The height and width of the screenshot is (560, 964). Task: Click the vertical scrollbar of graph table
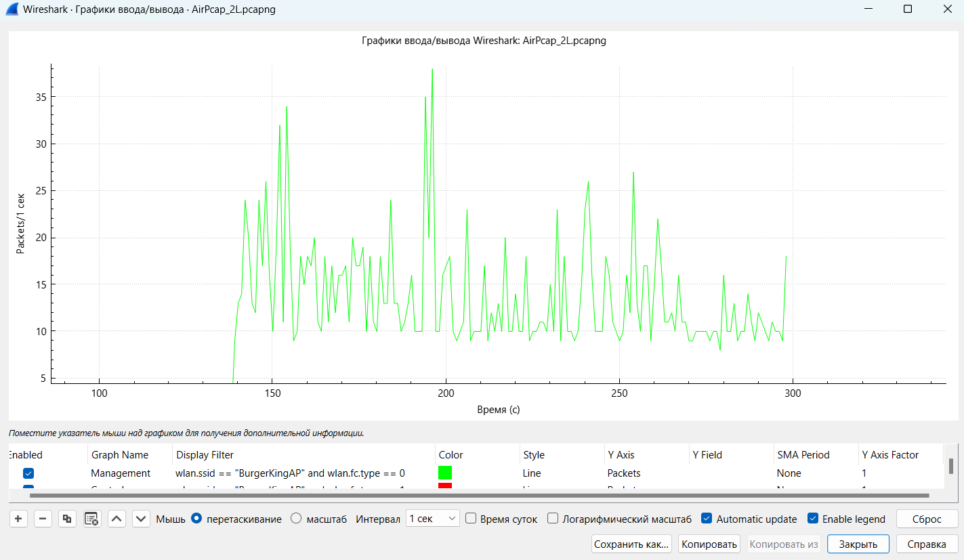[x=951, y=466]
